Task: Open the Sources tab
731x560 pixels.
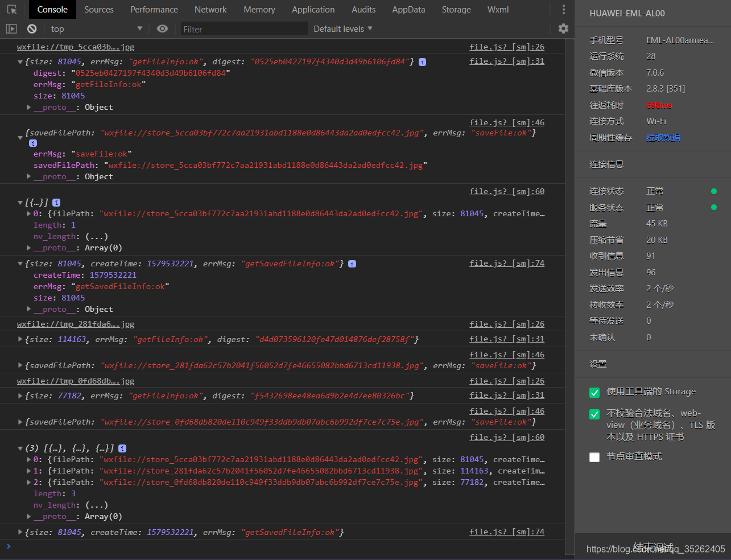Action: pyautogui.click(x=99, y=10)
